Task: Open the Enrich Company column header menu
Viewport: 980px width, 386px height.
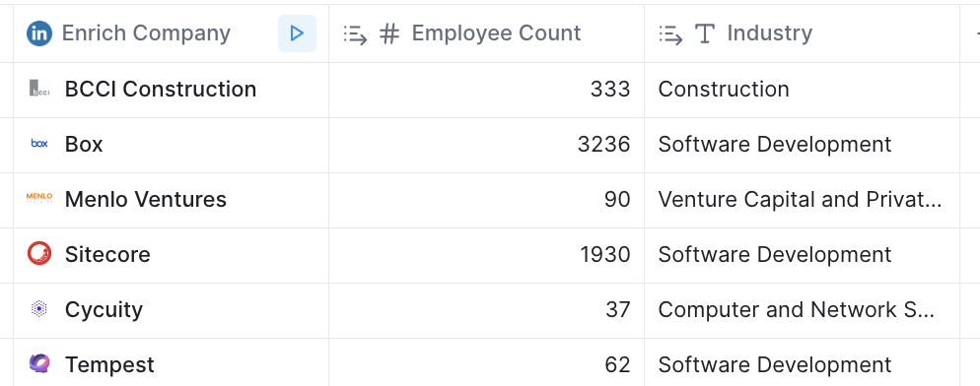Action: (x=146, y=33)
